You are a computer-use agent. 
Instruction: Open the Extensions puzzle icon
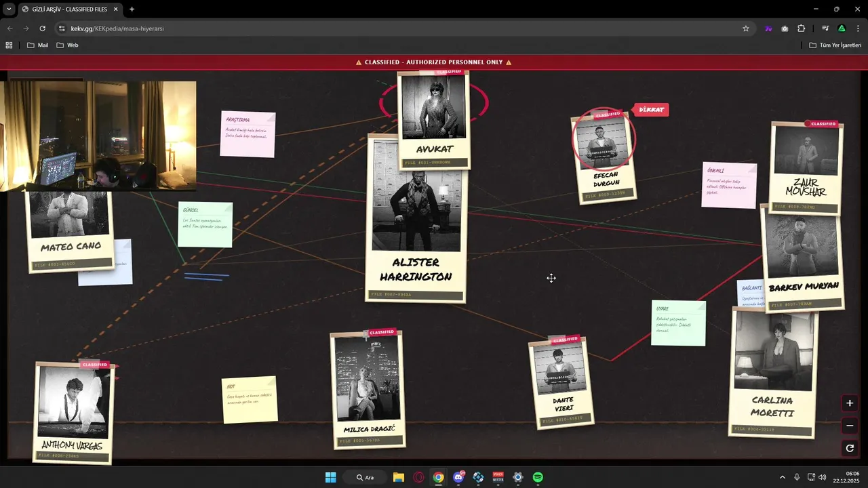(801, 28)
